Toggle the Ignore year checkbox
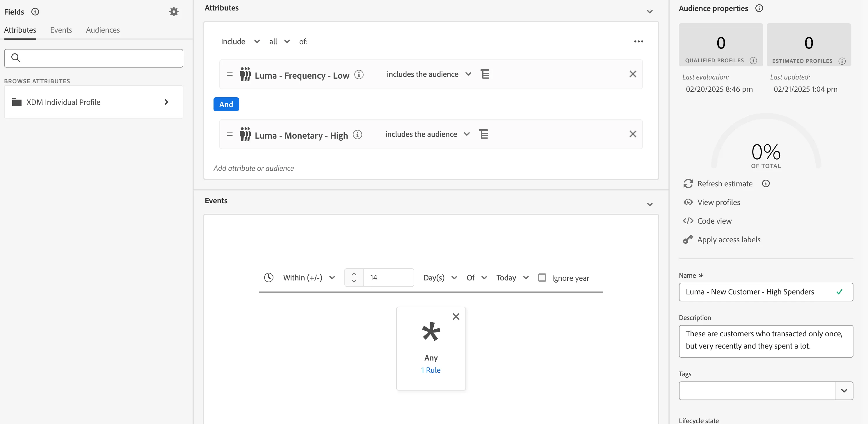Image resolution: width=868 pixels, height=424 pixels. [542, 277]
